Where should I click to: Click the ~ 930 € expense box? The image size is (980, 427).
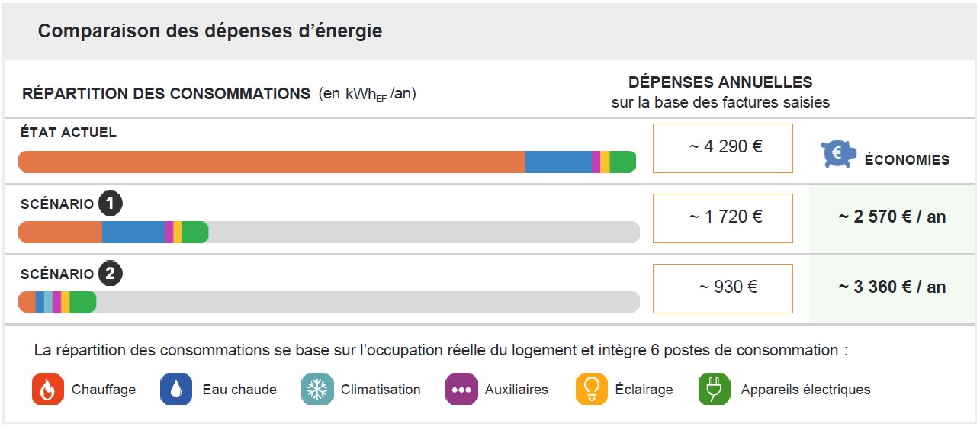coord(723,287)
